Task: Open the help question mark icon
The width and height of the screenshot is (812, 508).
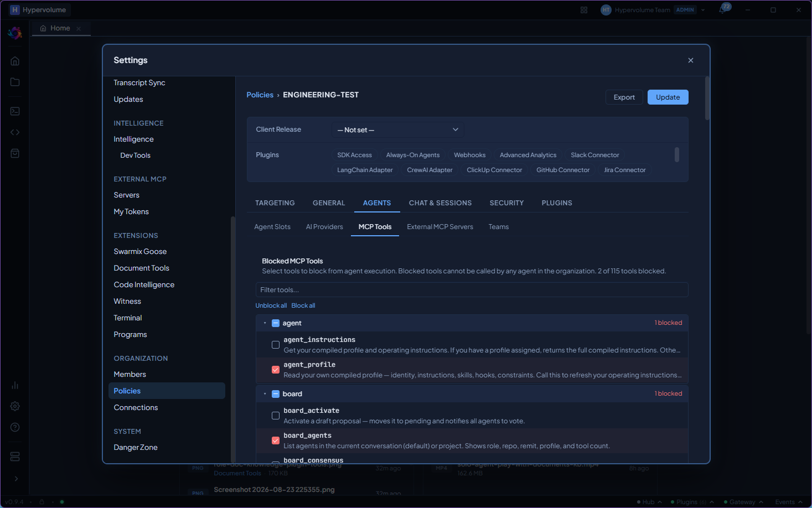Action: [15, 427]
